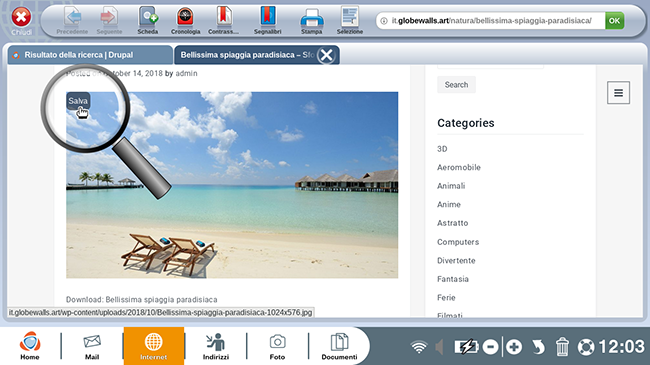
Task: Close the Bellissima spiaggia paradisiaca tab
Action: [326, 55]
